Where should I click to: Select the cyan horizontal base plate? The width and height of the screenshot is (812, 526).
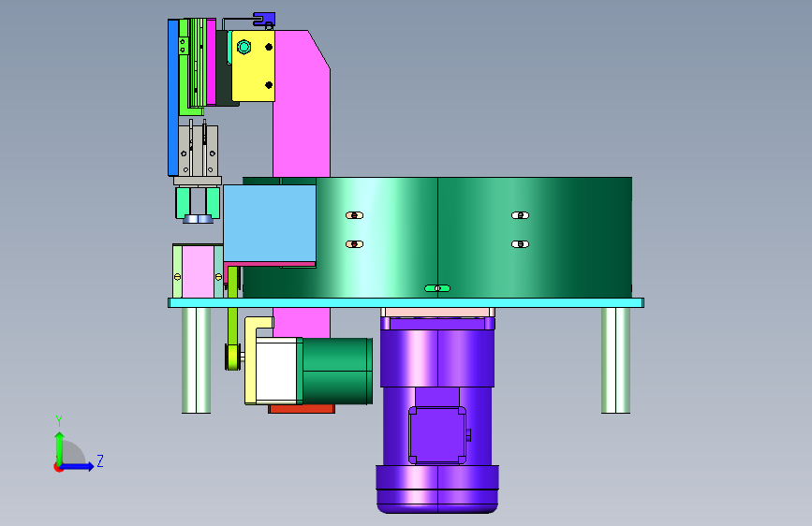(406, 303)
